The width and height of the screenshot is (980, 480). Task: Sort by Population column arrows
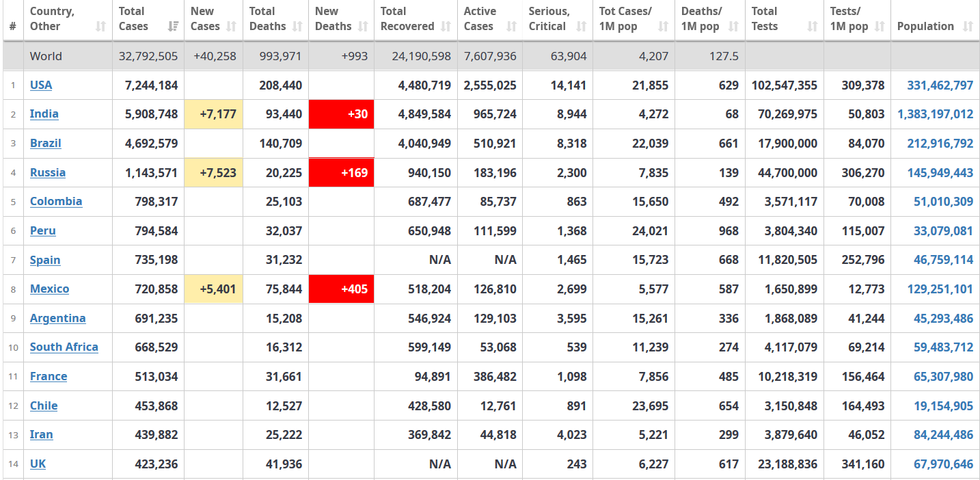click(x=967, y=27)
